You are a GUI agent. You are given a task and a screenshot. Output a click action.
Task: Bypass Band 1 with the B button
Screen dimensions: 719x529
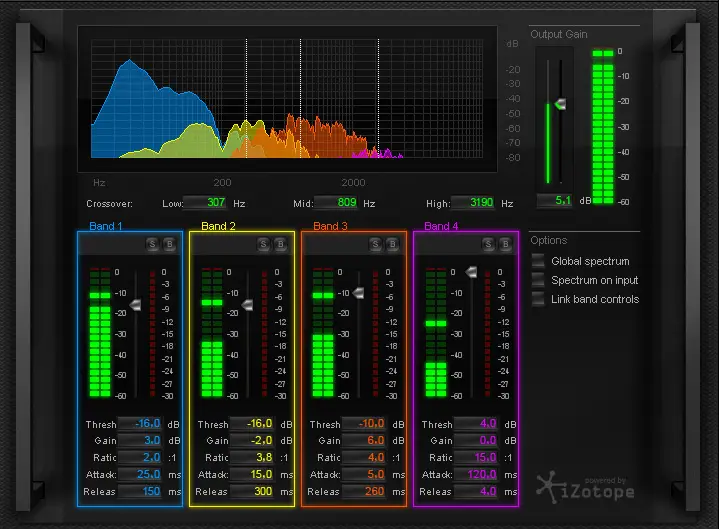170,244
